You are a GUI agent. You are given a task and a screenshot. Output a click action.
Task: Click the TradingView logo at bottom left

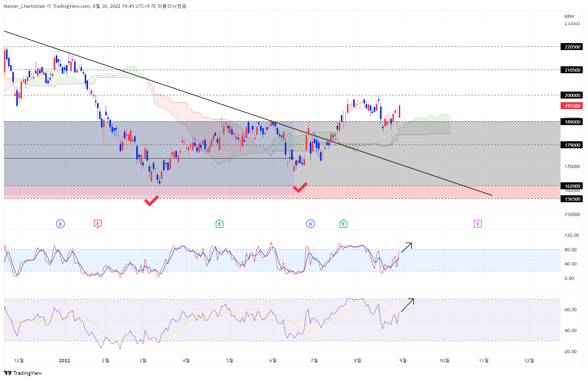click(x=23, y=373)
